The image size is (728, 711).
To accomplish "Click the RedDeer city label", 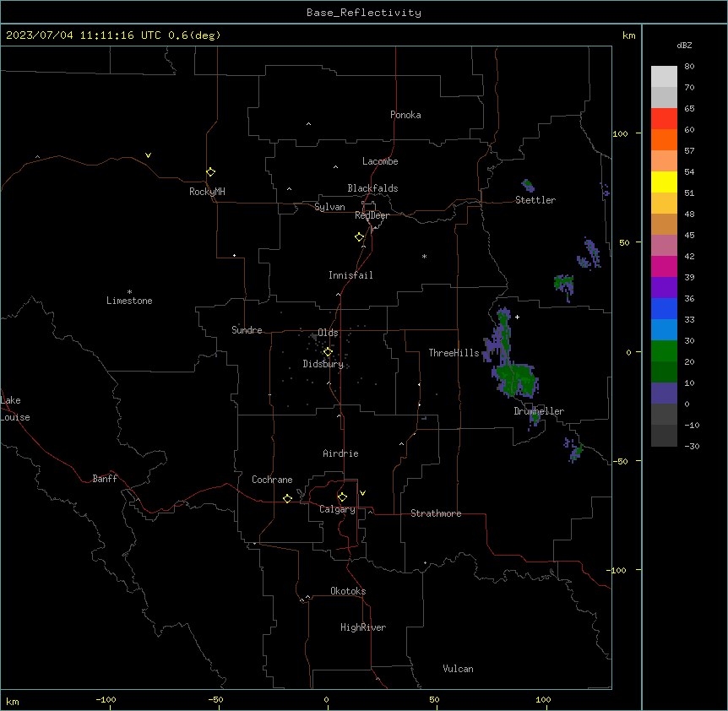I will coord(372,215).
